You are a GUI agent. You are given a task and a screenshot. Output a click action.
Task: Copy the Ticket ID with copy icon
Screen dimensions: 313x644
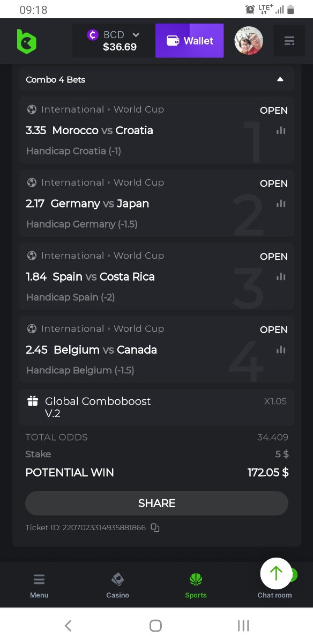pyautogui.click(x=155, y=528)
